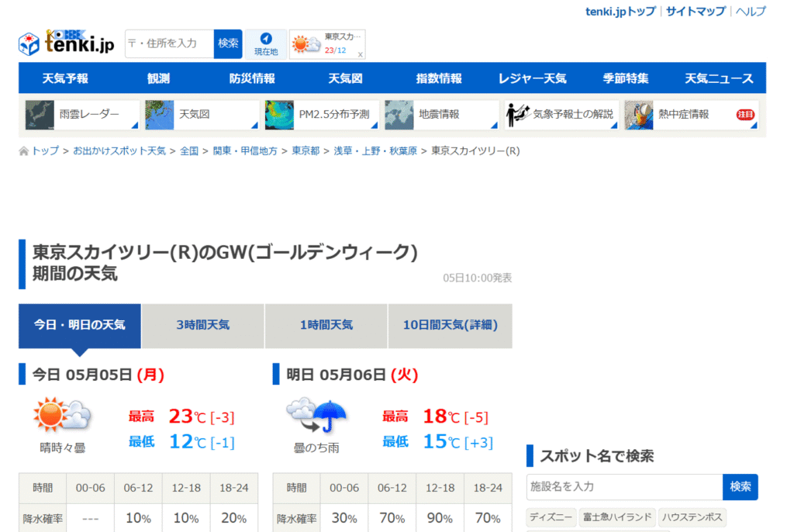Screen dimensions: 794x532
Task: Open the 天気図 item in blue navigation bar
Action: coord(345,78)
